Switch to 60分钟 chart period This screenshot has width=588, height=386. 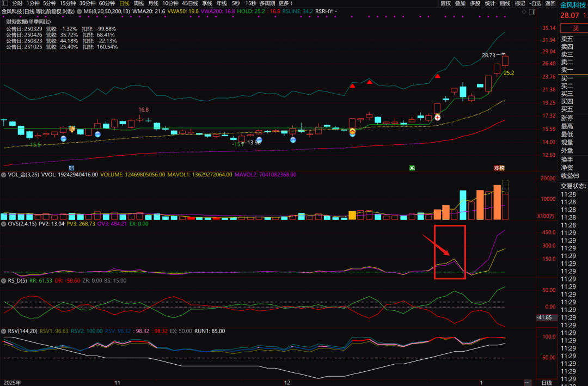pyautogui.click(x=107, y=3)
